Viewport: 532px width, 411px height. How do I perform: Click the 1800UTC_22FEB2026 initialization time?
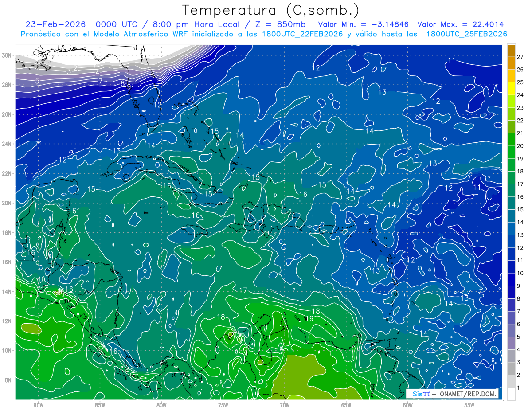click(x=303, y=34)
